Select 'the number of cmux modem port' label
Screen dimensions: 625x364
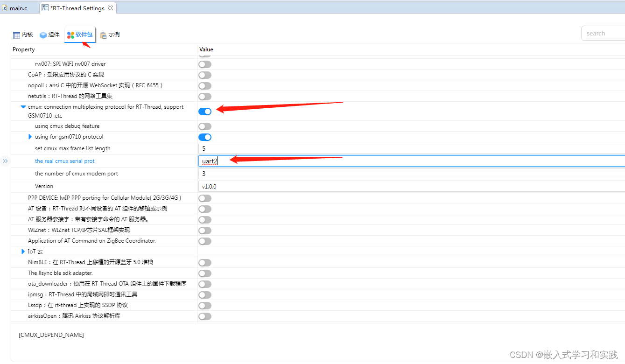click(77, 174)
